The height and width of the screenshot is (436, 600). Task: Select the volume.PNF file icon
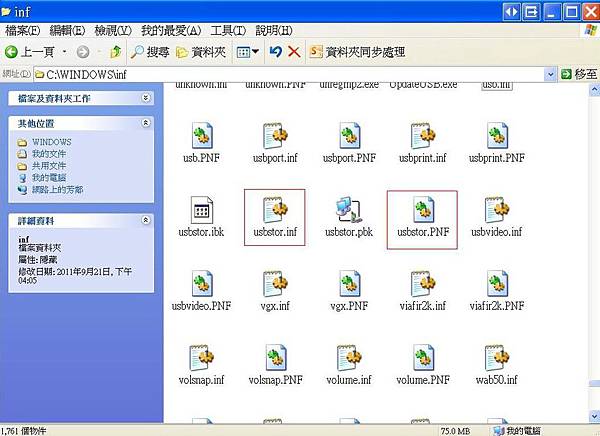click(x=423, y=358)
